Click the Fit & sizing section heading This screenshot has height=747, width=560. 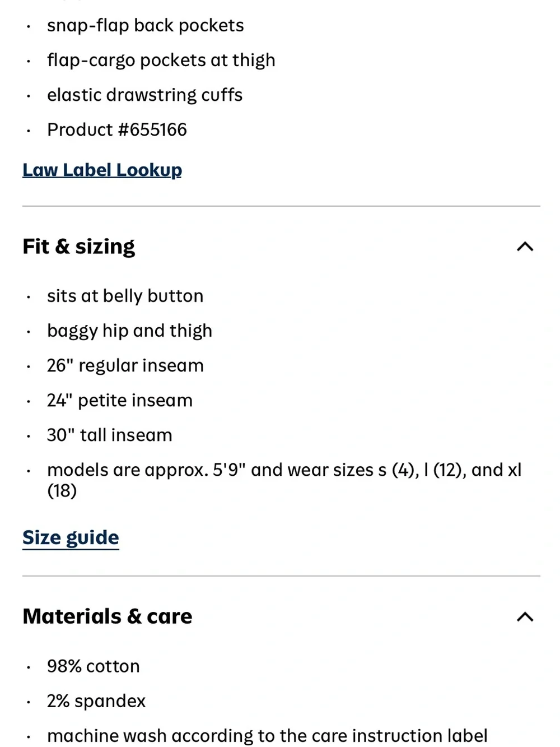coord(78,247)
